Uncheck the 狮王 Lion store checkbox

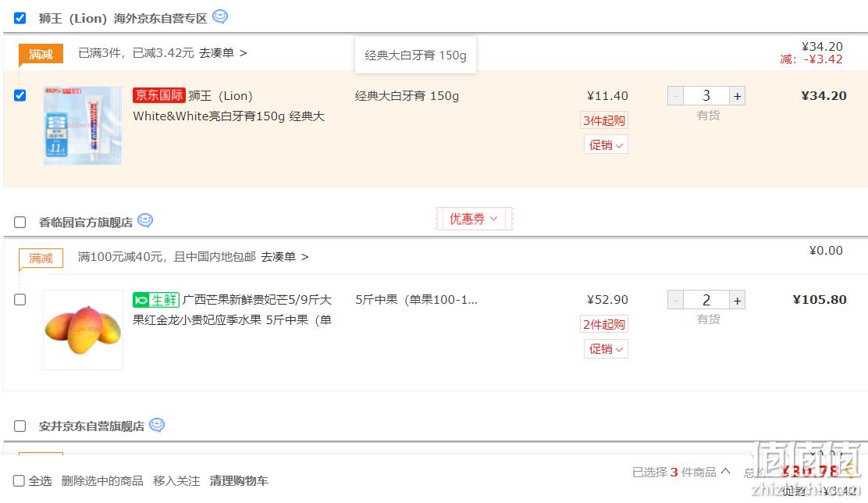tap(20, 18)
